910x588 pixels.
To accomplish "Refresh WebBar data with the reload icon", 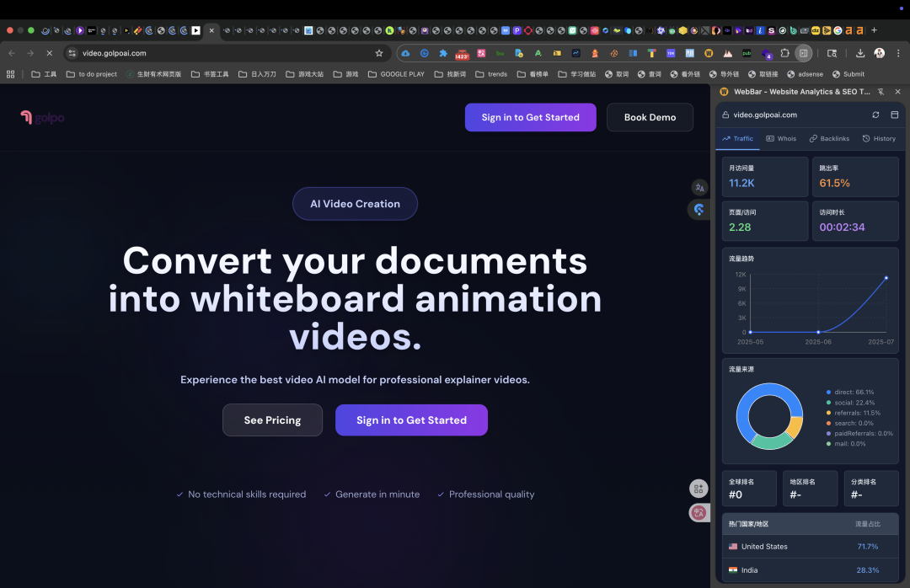I will click(875, 115).
